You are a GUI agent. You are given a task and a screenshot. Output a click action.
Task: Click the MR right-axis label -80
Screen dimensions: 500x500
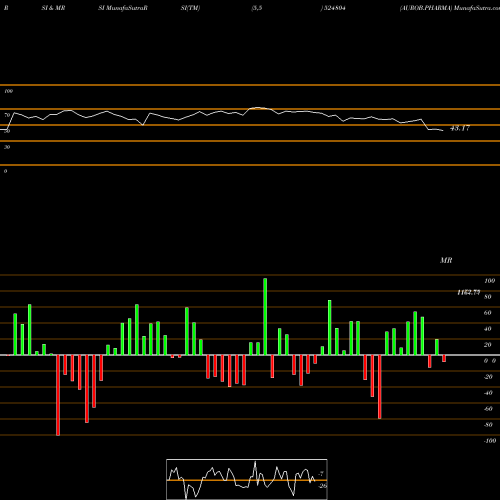(x=488, y=425)
